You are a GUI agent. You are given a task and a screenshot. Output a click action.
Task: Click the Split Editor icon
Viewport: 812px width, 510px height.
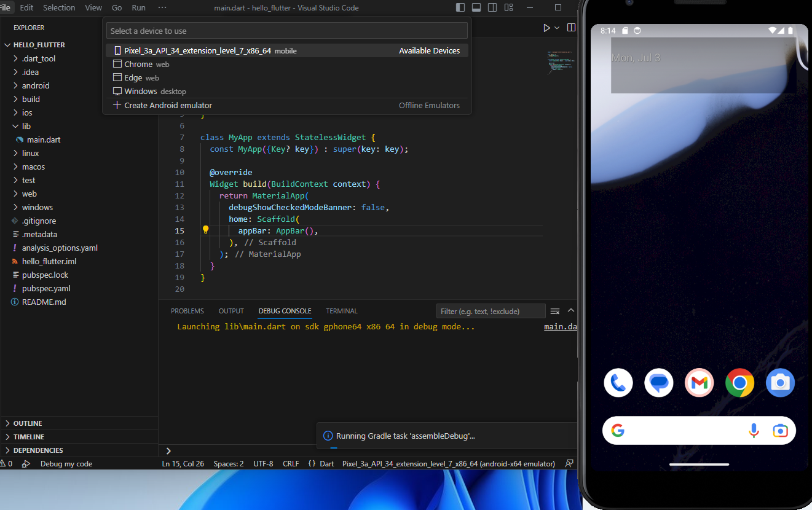pyautogui.click(x=571, y=28)
